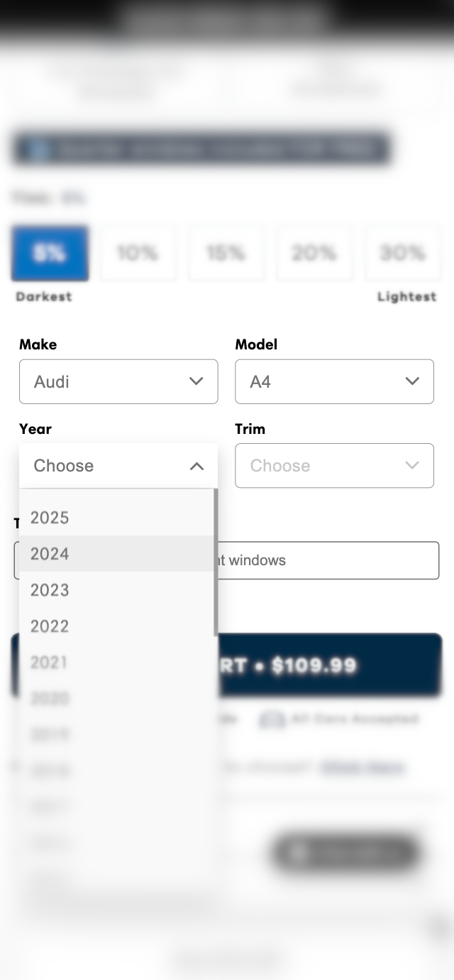Select 2025 from the Year list
The image size is (454, 980).
50,518
